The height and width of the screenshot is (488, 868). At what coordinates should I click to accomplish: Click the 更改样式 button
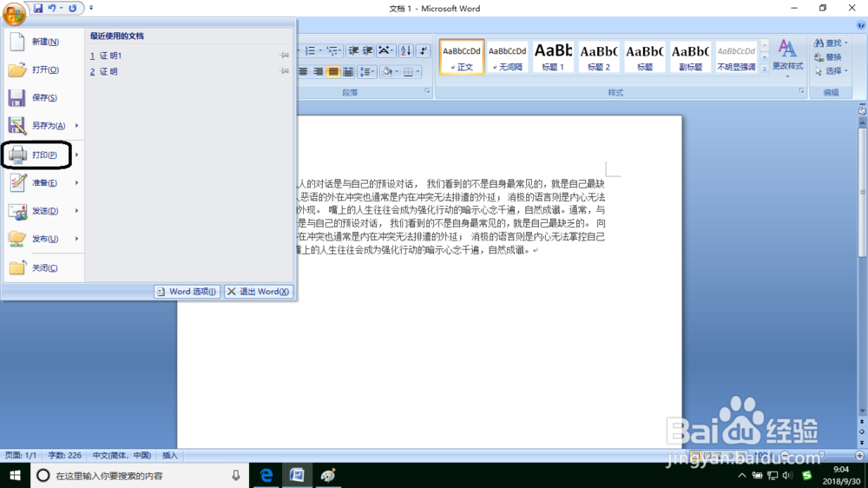click(x=788, y=57)
